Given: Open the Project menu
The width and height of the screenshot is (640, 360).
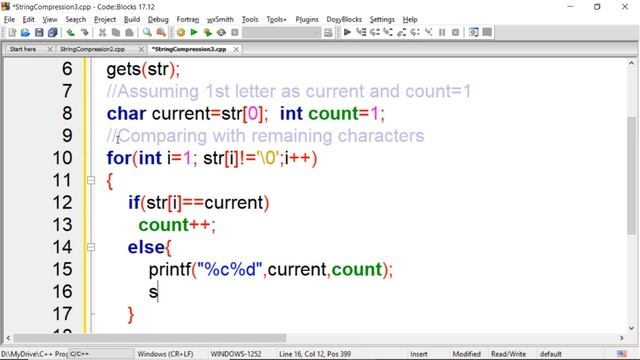Looking at the screenshot, I should click(105, 19).
